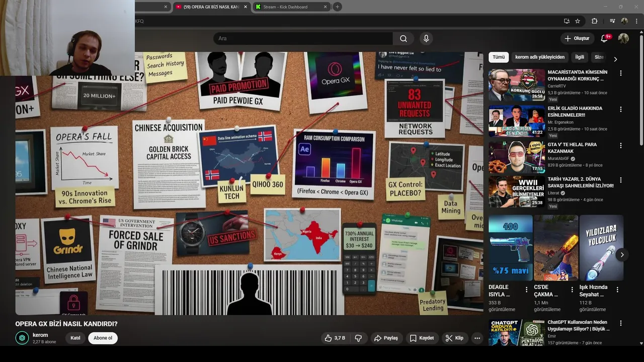The width and height of the screenshot is (644, 362).
Task: Click the video title OPERA GX BİZİ NASIL KANDIRDI?
Action: 66,324
